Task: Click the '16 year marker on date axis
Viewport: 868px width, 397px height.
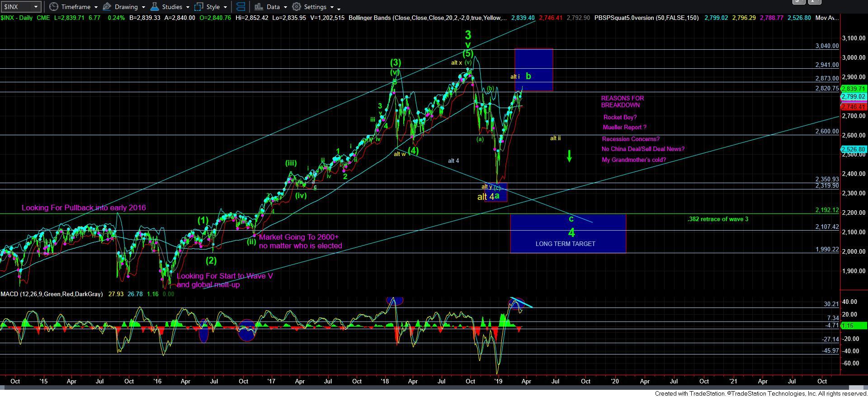Action: pos(157,381)
